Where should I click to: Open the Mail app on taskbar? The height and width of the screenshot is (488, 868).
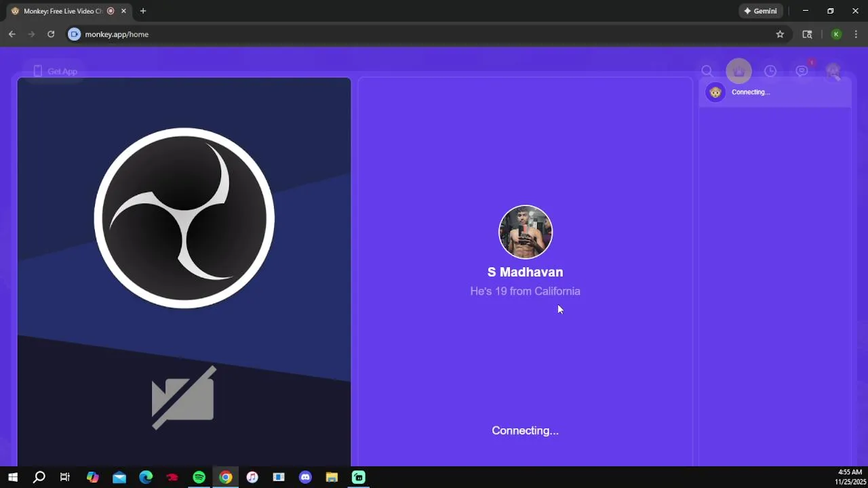pyautogui.click(x=119, y=477)
